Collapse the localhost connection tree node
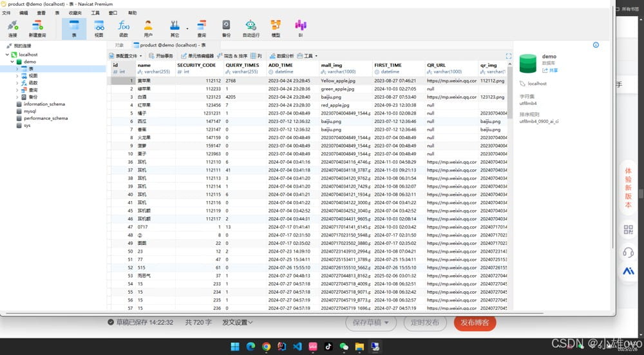This screenshot has width=644, height=355. click(x=8, y=55)
